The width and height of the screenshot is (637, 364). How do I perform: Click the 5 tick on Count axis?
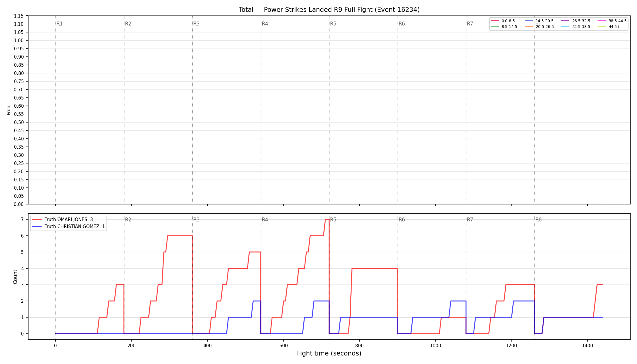[22, 252]
